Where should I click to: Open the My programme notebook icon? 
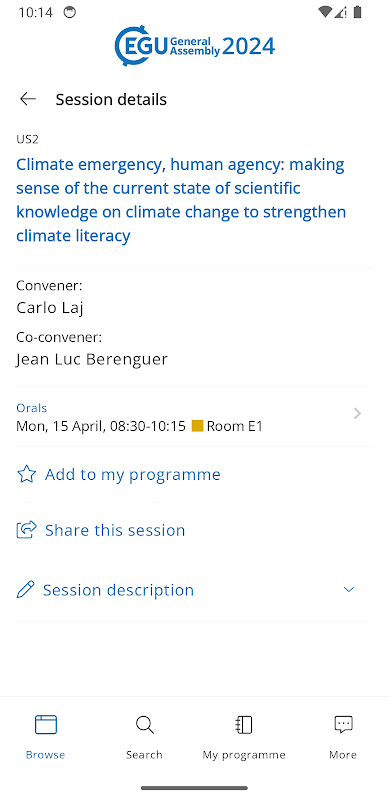point(244,724)
